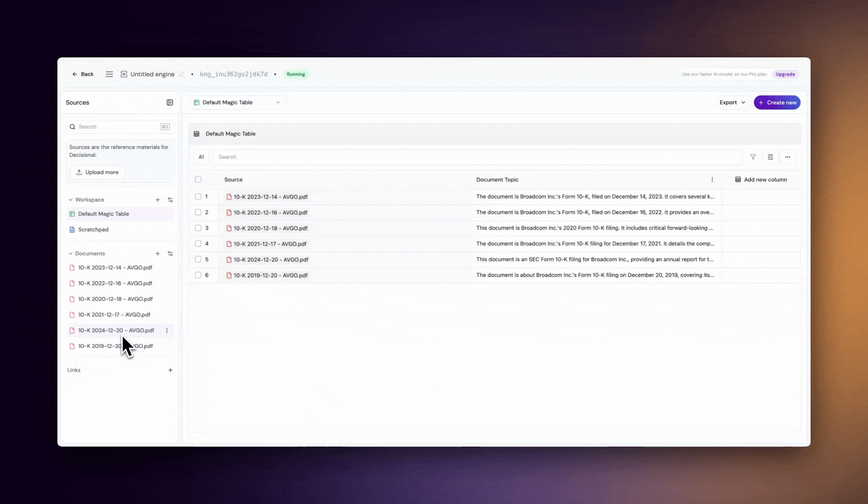Collapse the Sources panel icon
Viewport: 868px width, 504px height.
pos(170,103)
